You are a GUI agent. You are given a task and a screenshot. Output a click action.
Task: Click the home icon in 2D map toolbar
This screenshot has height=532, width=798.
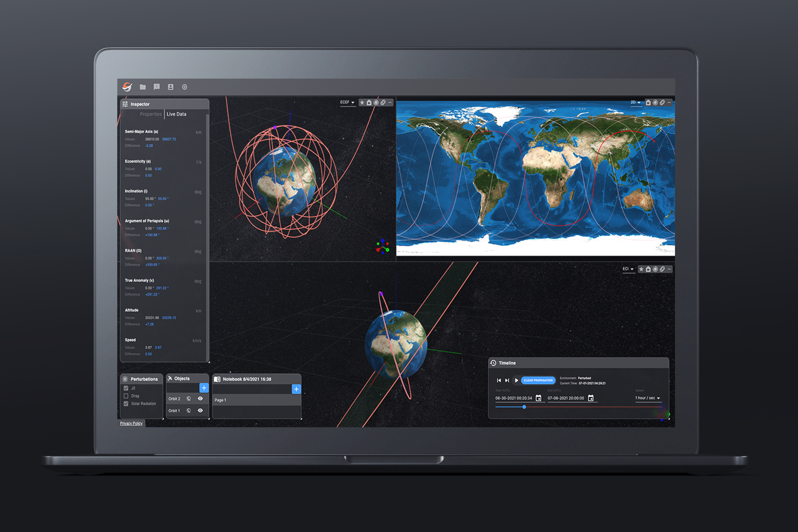tap(648, 102)
